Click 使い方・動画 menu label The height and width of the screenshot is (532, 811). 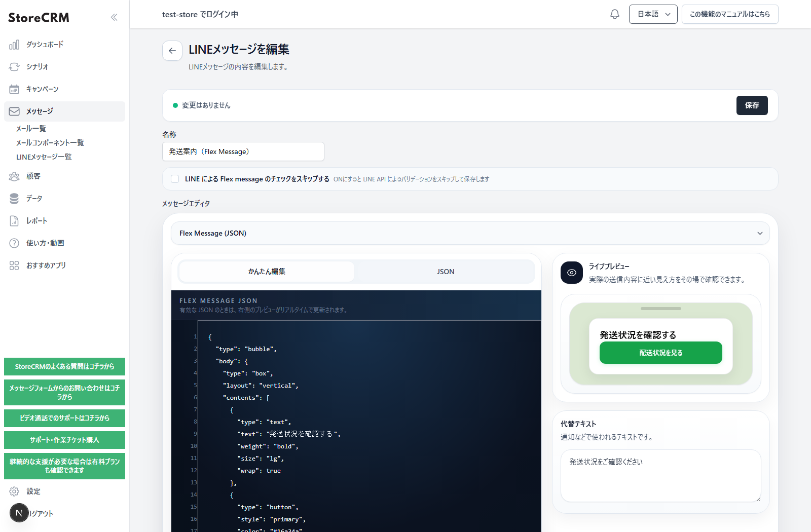[x=45, y=243]
